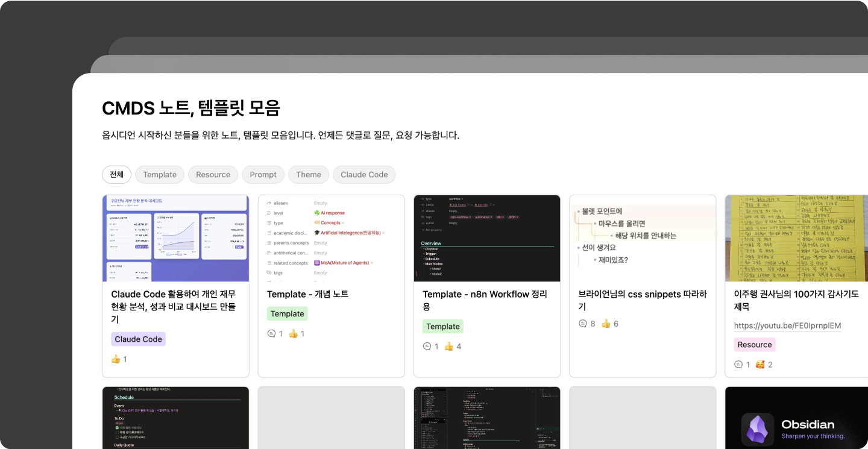Viewport: 868px width, 449px height.
Task: Open card titled Claude Code 활용하여 개인 재무
Action: tap(174, 307)
